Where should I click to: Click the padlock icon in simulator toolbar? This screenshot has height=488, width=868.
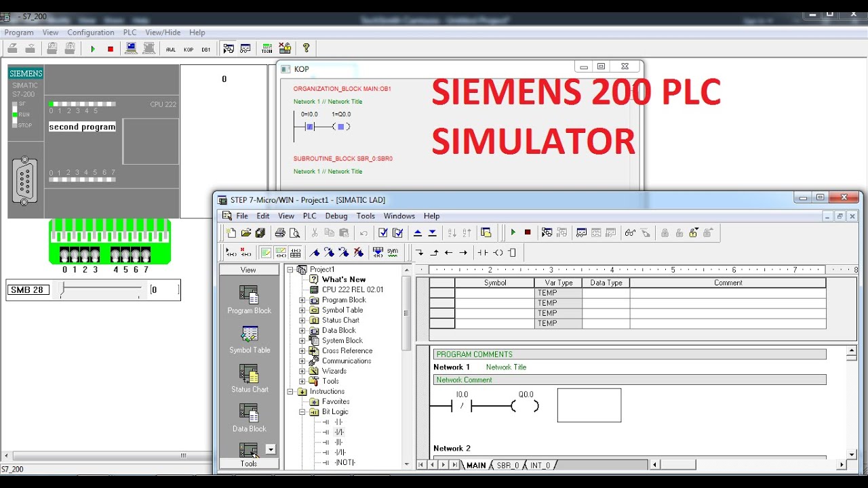[x=285, y=48]
